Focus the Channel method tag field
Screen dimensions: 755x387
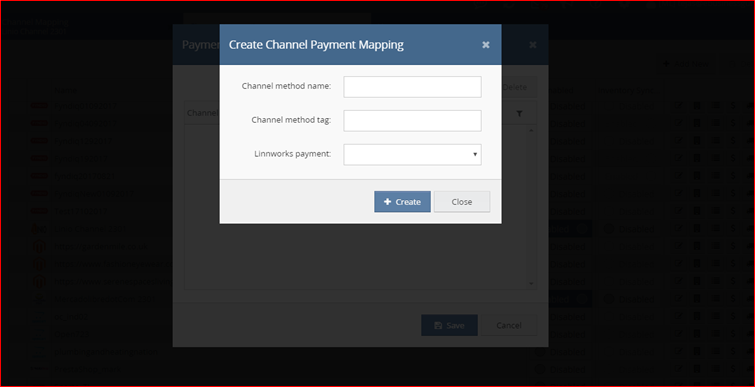(412, 120)
